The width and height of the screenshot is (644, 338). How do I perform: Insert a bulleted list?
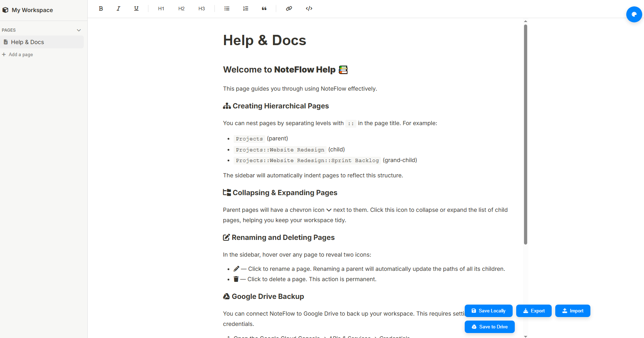click(x=227, y=8)
